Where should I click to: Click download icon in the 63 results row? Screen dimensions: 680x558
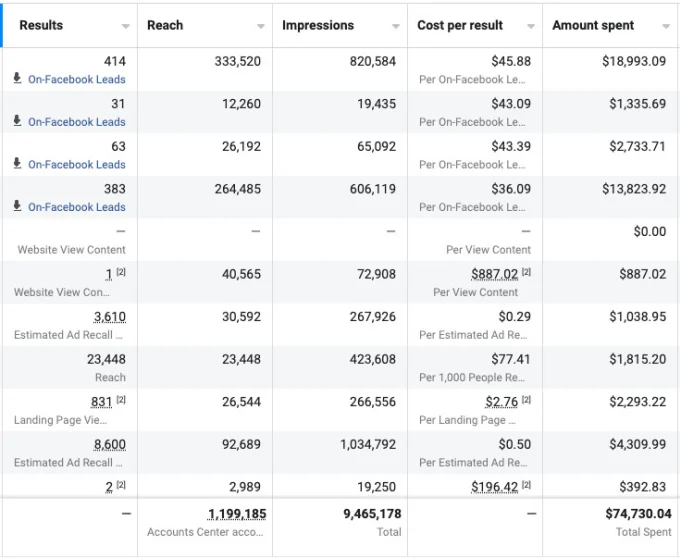coord(17,164)
